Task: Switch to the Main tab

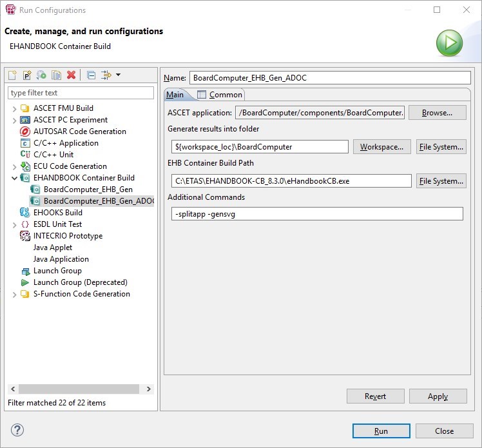Action: 175,95
